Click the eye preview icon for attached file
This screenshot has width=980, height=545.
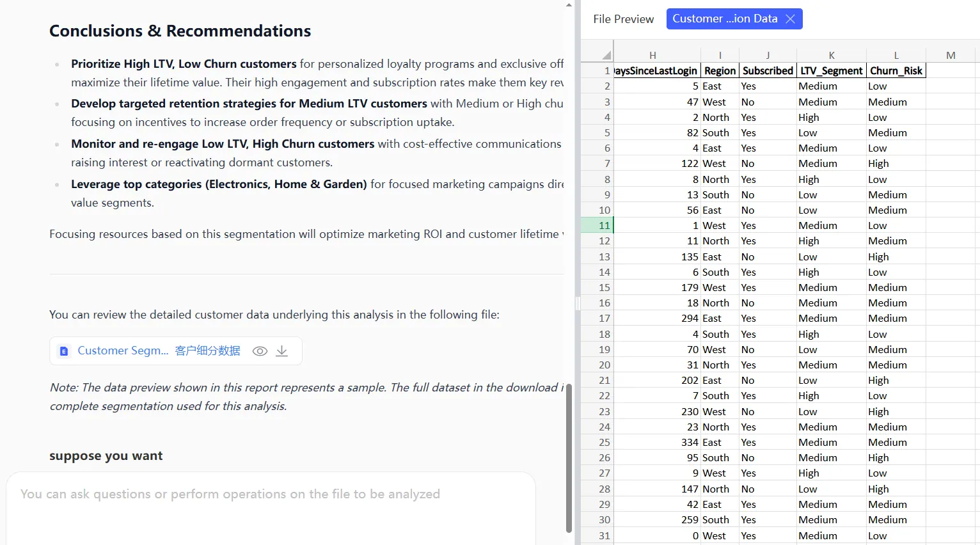click(x=260, y=351)
